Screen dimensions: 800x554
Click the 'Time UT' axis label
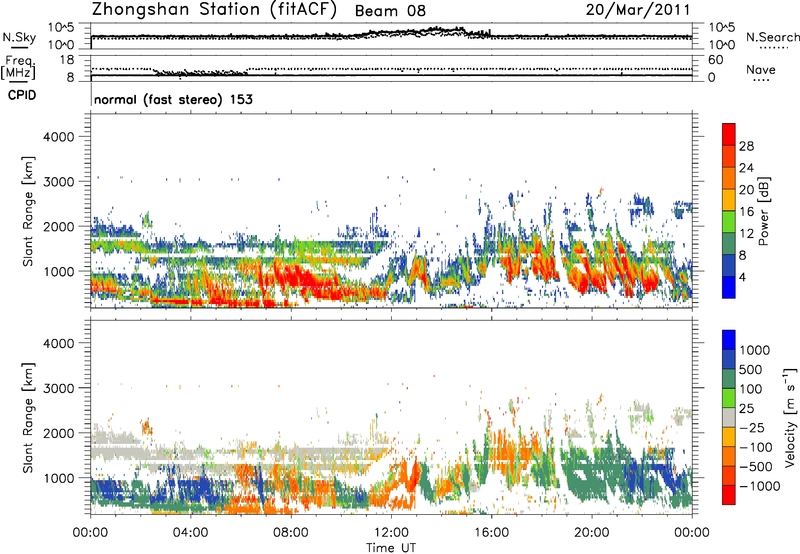[391, 547]
